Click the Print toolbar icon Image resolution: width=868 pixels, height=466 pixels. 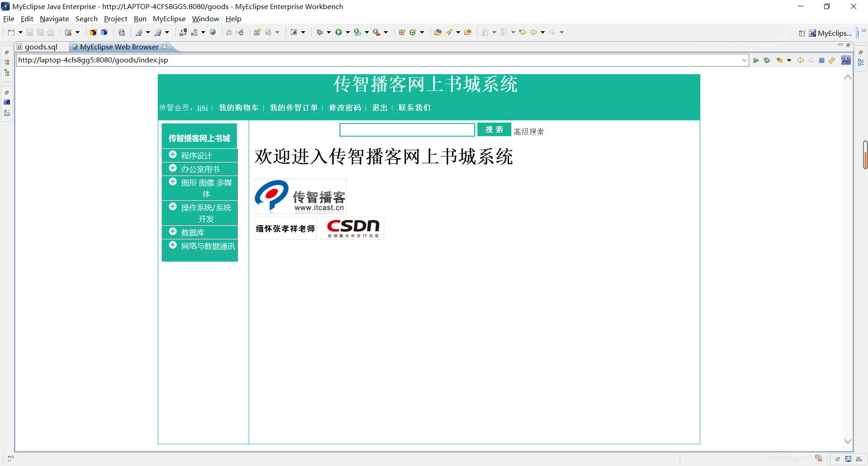click(51, 32)
